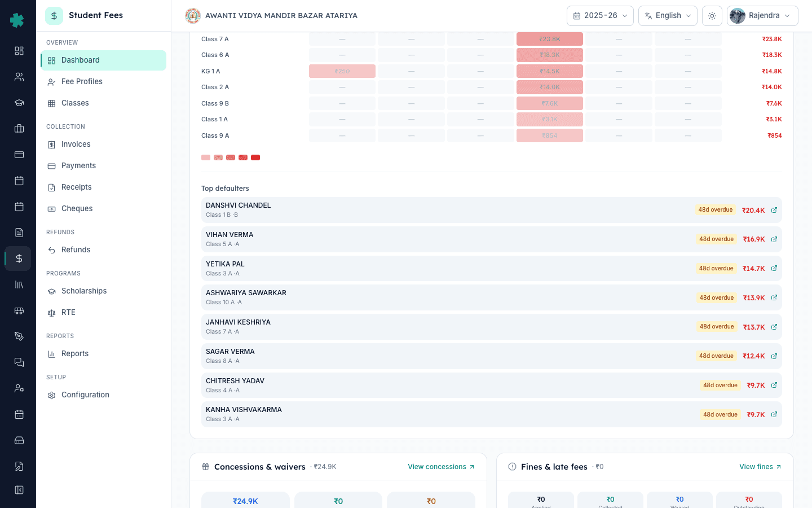This screenshot has width=812, height=508.
Task: Open the document icon in left rail
Action: (19, 233)
